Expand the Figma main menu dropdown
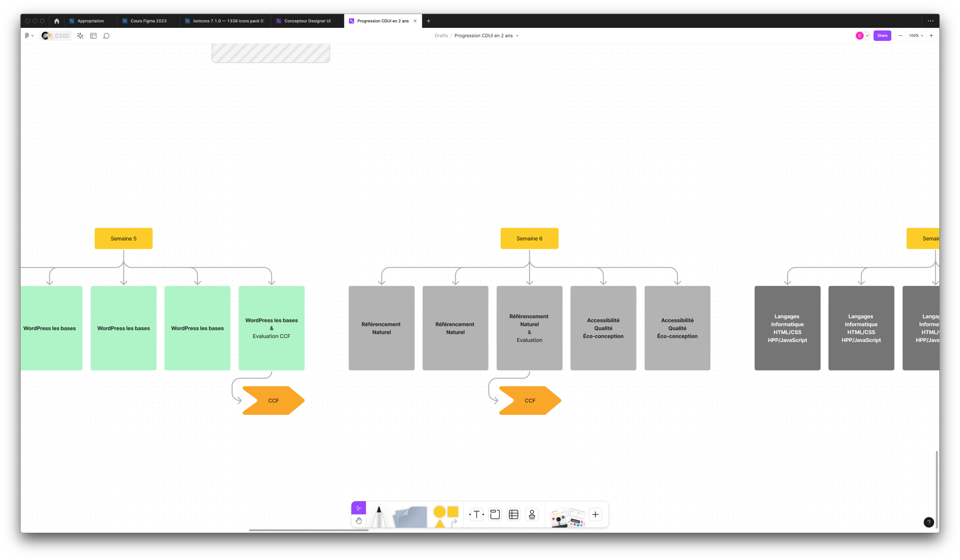The width and height of the screenshot is (960, 560). pos(29,36)
